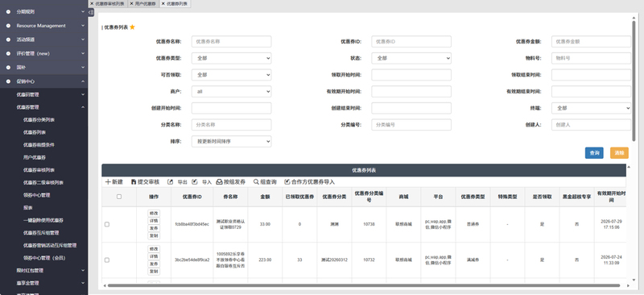Click 复制 for coupon 3bc2be54de8f9ca2

click(154, 272)
